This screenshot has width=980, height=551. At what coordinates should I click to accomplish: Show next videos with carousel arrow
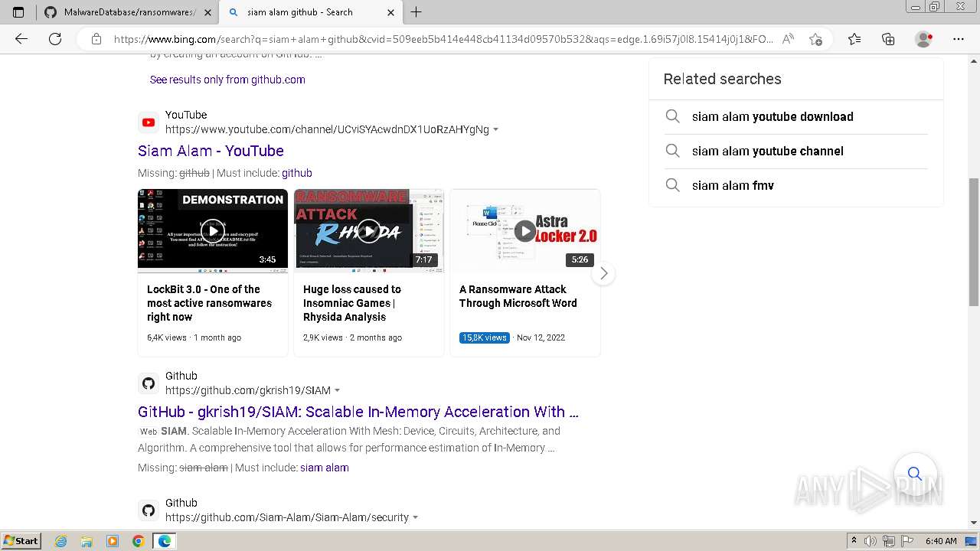click(603, 273)
